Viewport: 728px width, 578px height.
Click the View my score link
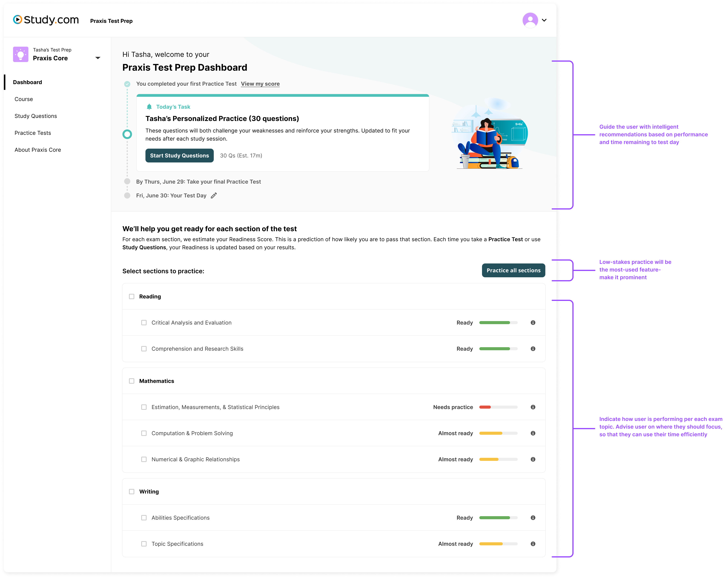pos(260,84)
